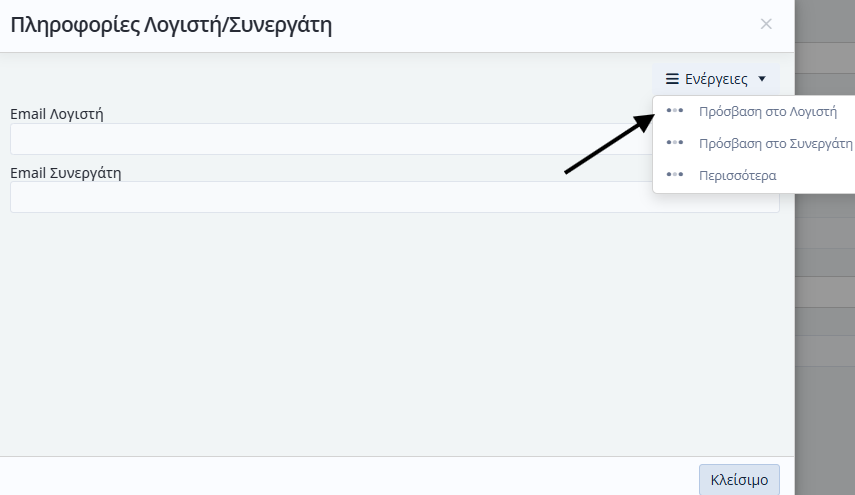Open the Περισσότερα menu option

click(737, 175)
